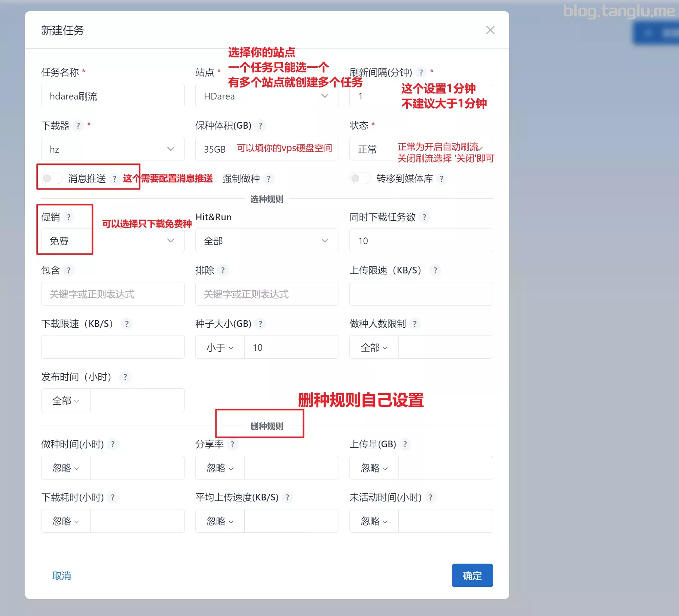
Task: Open 种子大小 comparison selector 小于
Action: pyautogui.click(x=220, y=347)
